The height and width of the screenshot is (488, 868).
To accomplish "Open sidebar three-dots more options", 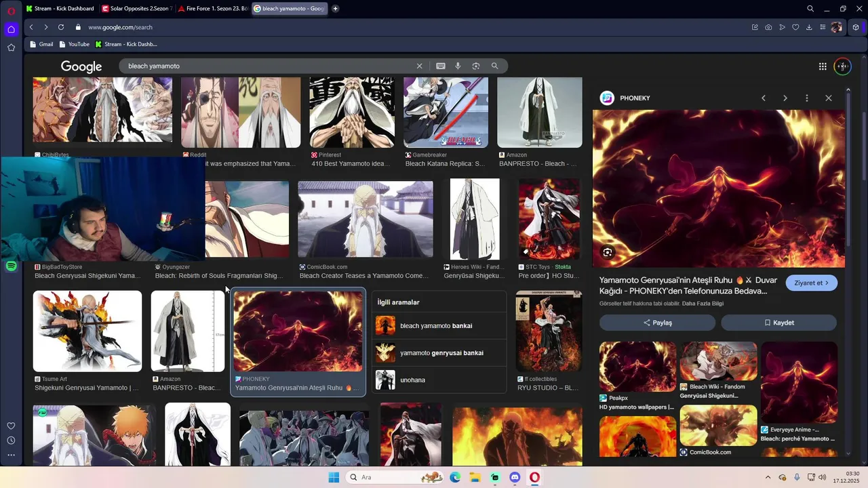I will click(x=11, y=455).
